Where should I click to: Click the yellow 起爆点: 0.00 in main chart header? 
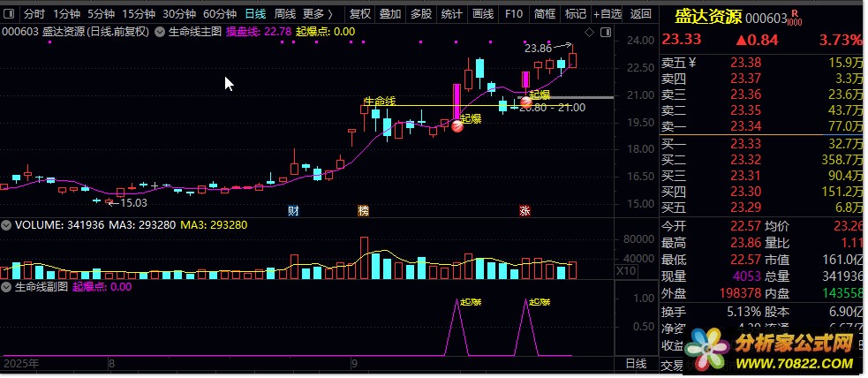click(326, 32)
